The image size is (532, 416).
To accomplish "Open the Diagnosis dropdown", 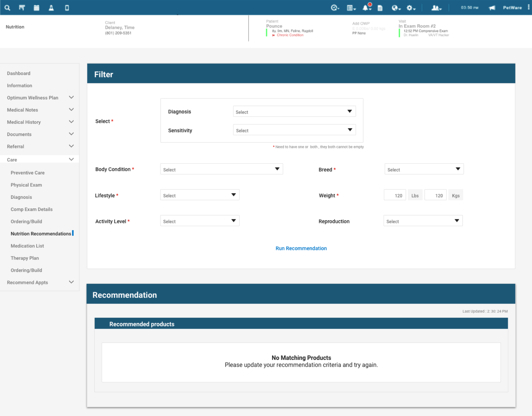I will pos(294,111).
